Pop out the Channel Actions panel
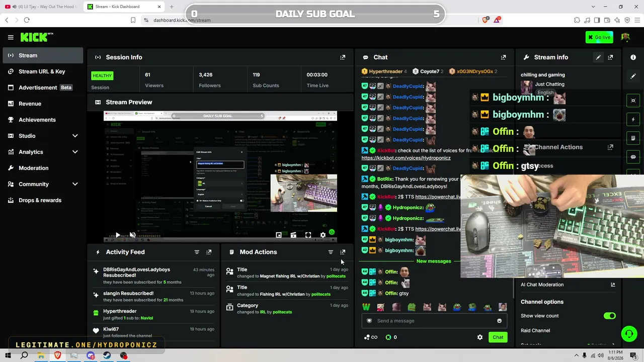This screenshot has height=362, width=644. coord(610,147)
